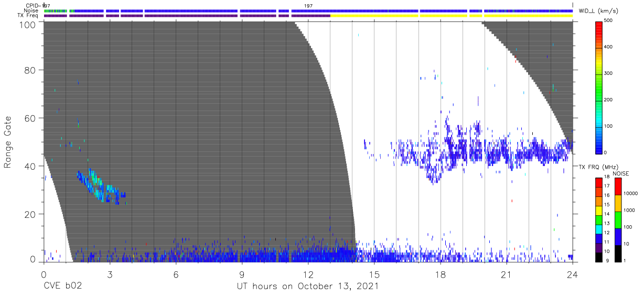644x297 pixels.
Task: Pick the red top of the width color bar
Action: coord(599,25)
